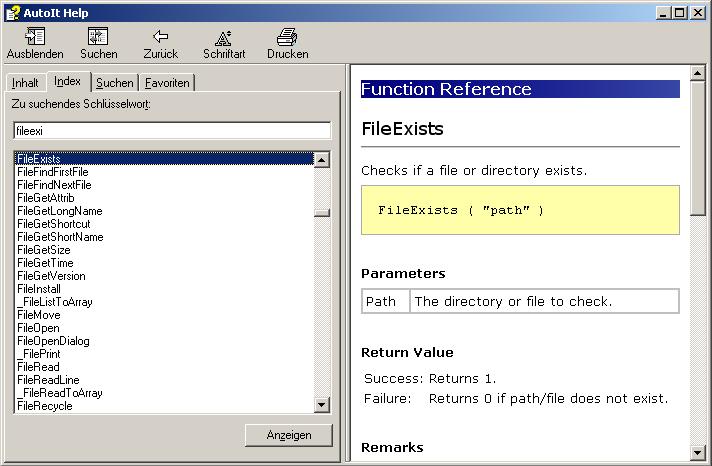Viewport: 712px width, 466px height.
Task: Select FileOpenDialog entry
Action: point(53,341)
